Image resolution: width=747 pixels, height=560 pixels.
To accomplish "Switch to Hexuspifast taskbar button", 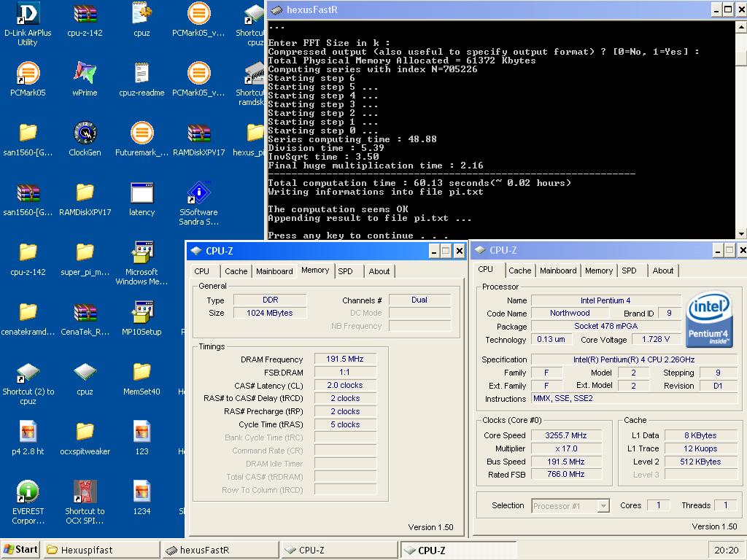I will tap(101, 550).
